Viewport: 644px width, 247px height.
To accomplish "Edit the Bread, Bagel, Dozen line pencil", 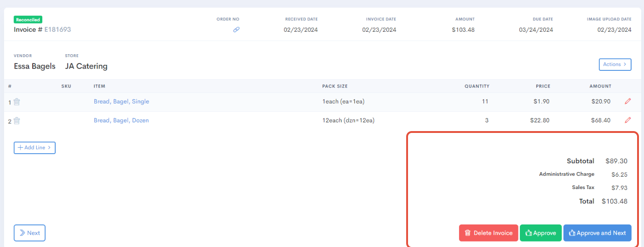I will point(628,120).
